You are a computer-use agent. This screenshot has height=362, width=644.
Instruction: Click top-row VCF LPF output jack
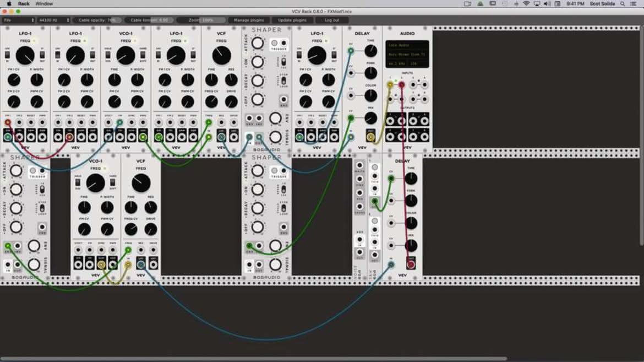click(x=221, y=137)
